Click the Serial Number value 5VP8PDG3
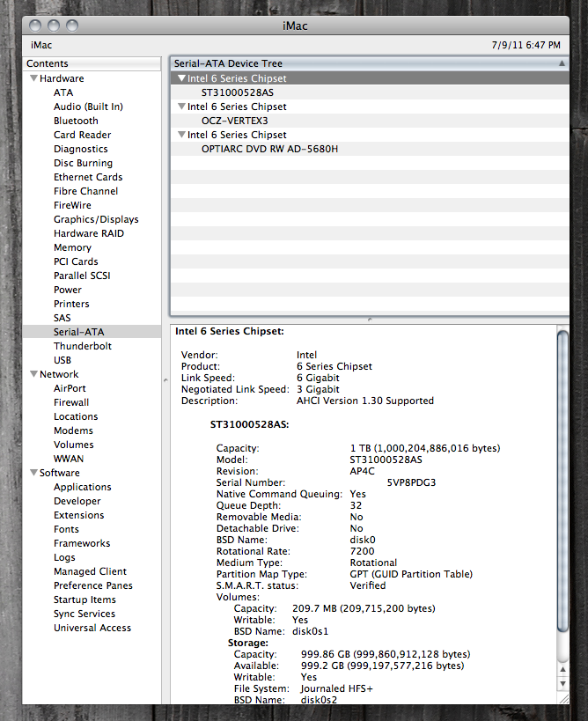This screenshot has width=588, height=721. coord(411,482)
